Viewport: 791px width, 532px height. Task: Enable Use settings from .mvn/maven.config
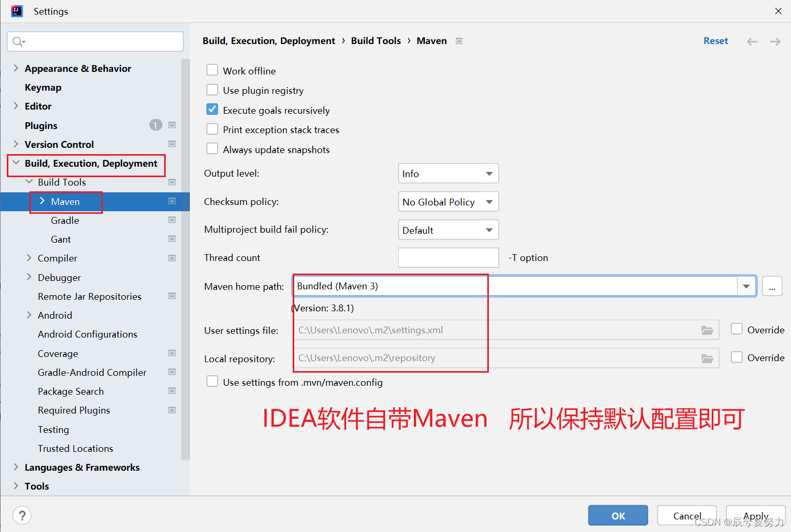pos(212,382)
